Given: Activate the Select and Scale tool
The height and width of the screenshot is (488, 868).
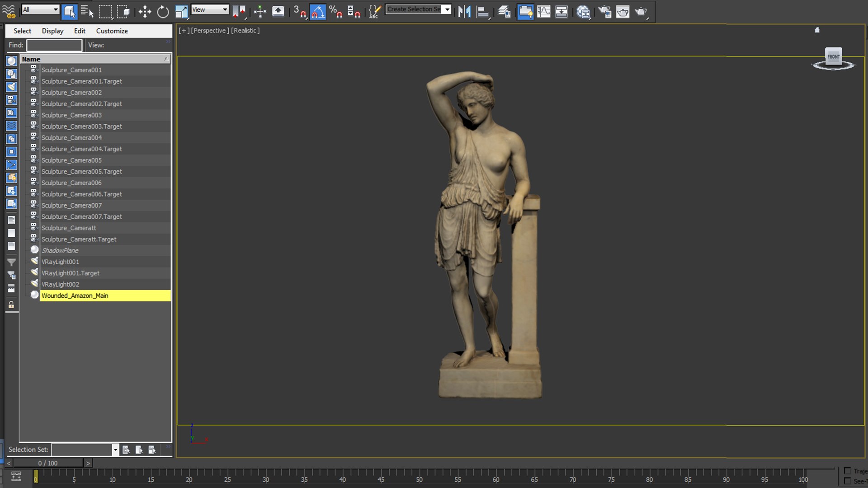Looking at the screenshot, I should click(x=181, y=12).
